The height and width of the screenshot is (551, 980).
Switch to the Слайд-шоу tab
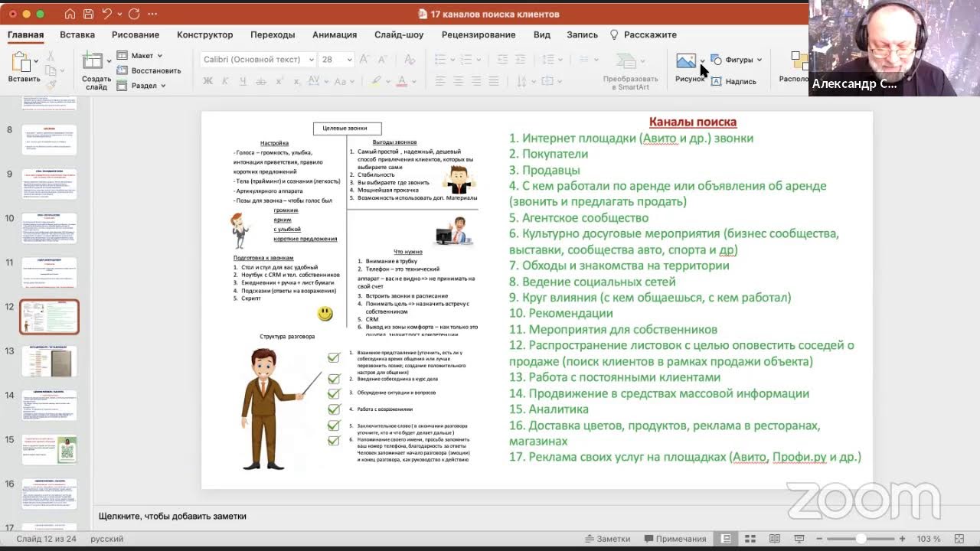399,34
